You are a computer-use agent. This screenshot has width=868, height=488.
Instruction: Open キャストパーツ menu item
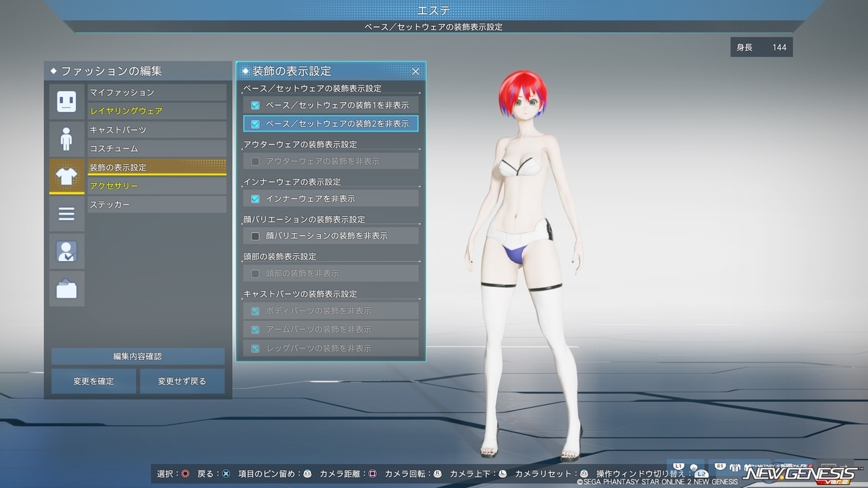157,130
